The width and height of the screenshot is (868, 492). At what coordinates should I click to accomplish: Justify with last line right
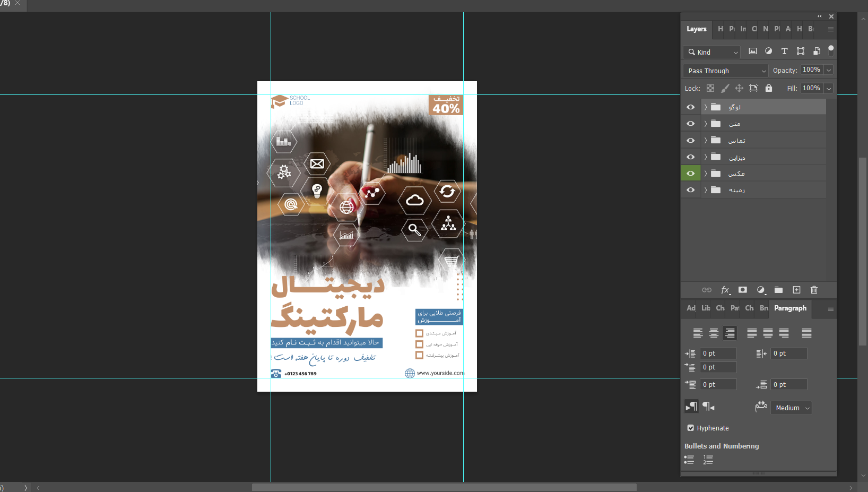tap(784, 333)
